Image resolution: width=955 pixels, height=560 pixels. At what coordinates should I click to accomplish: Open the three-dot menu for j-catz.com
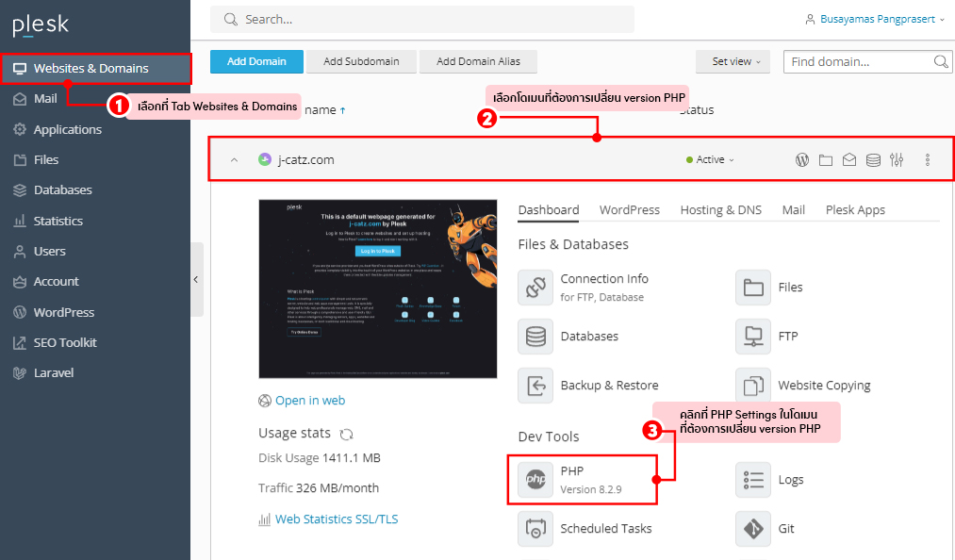click(x=928, y=159)
